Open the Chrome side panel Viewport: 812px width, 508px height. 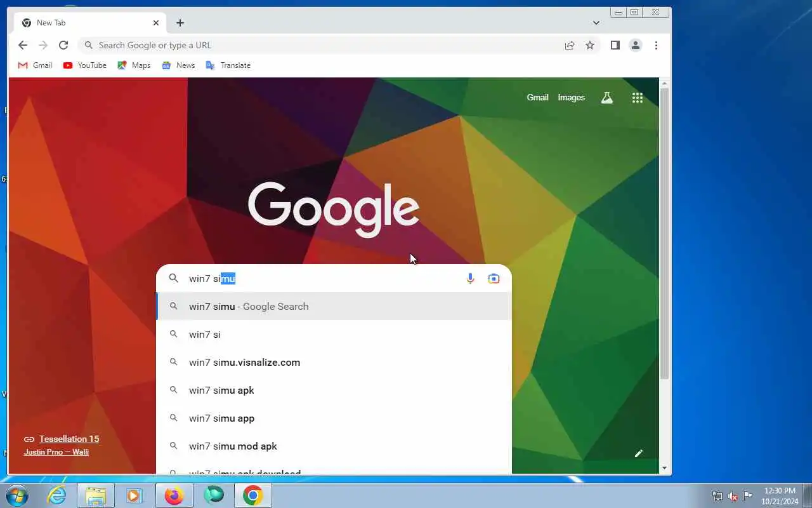(x=615, y=45)
